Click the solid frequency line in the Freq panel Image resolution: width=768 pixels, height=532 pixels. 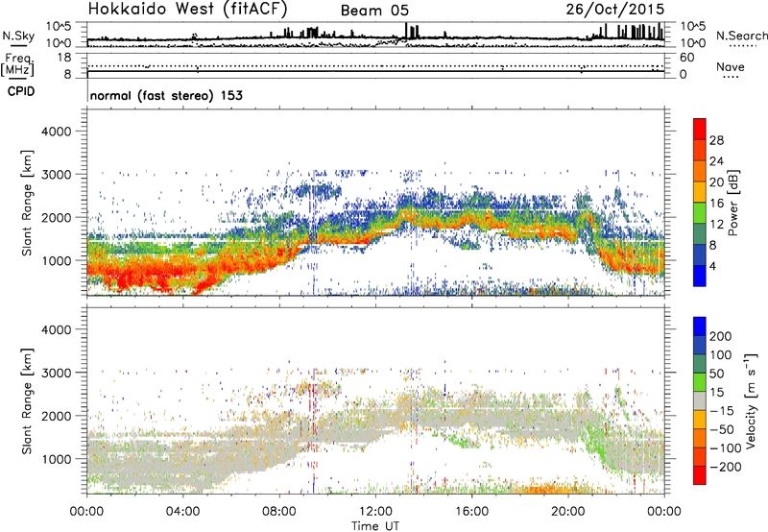[375, 71]
